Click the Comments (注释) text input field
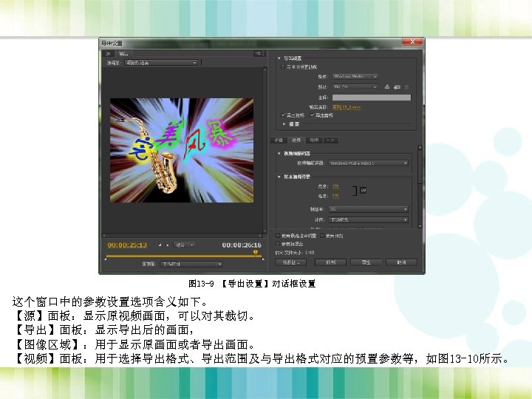This screenshot has height=399, width=532. pyautogui.click(x=372, y=98)
